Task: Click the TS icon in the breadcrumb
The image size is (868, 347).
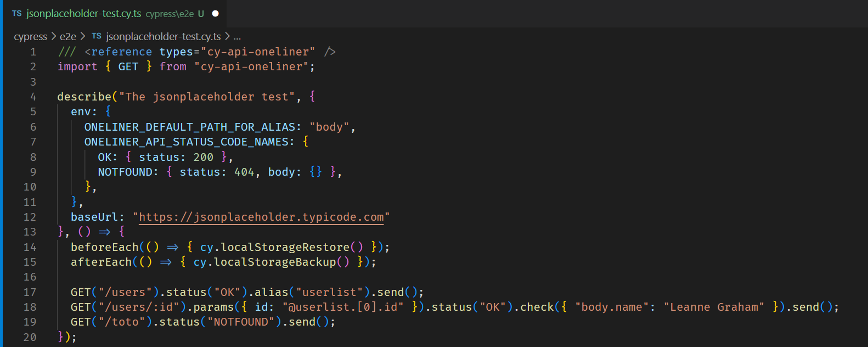Action: pyautogui.click(x=97, y=36)
